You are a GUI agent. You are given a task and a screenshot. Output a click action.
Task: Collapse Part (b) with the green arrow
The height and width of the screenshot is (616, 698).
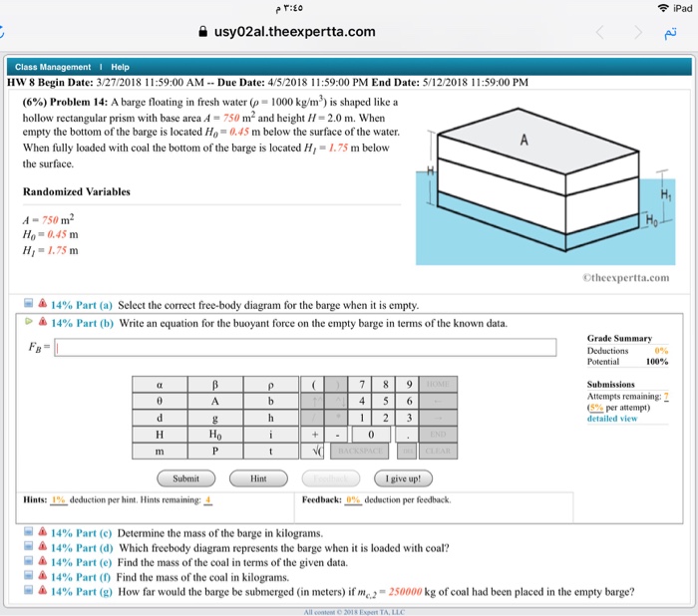29,321
